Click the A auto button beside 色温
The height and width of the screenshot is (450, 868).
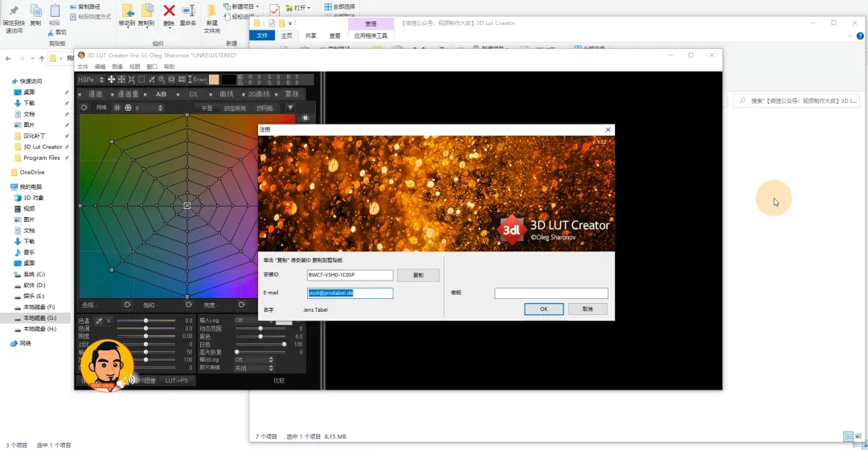point(108,321)
